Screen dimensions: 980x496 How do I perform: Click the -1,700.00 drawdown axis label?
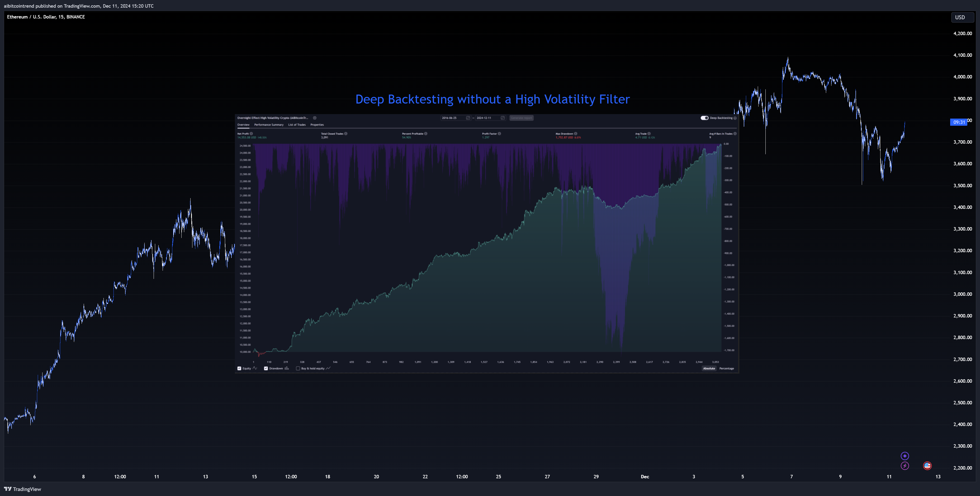(729, 350)
